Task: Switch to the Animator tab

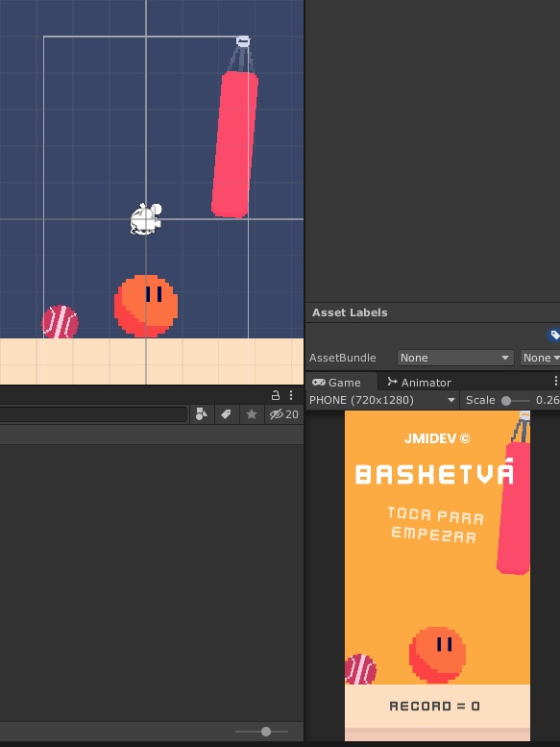Action: [419, 383]
